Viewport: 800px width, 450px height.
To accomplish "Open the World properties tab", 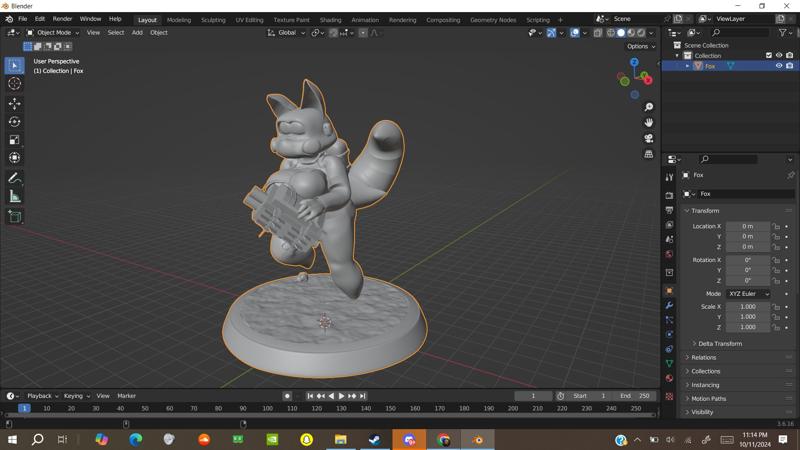I will (x=669, y=254).
